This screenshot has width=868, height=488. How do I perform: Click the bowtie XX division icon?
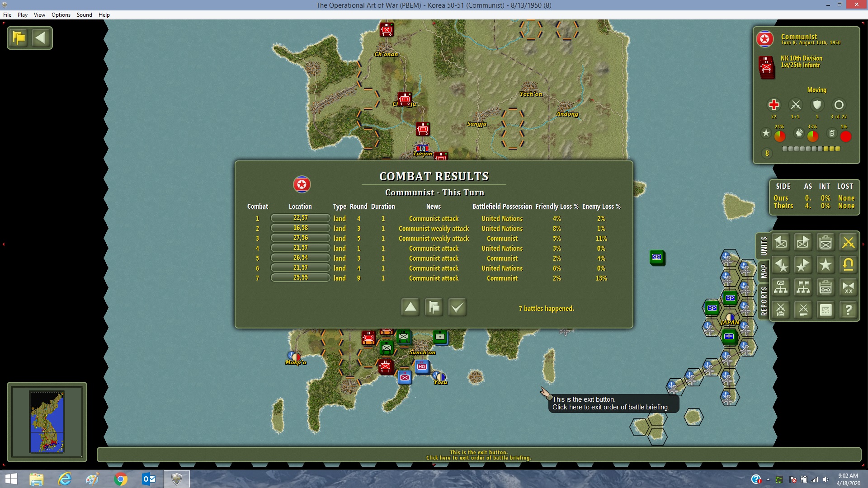click(848, 287)
